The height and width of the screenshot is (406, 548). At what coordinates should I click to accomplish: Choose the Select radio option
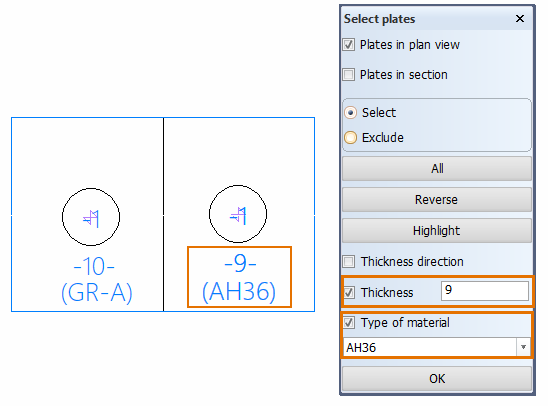[351, 113]
